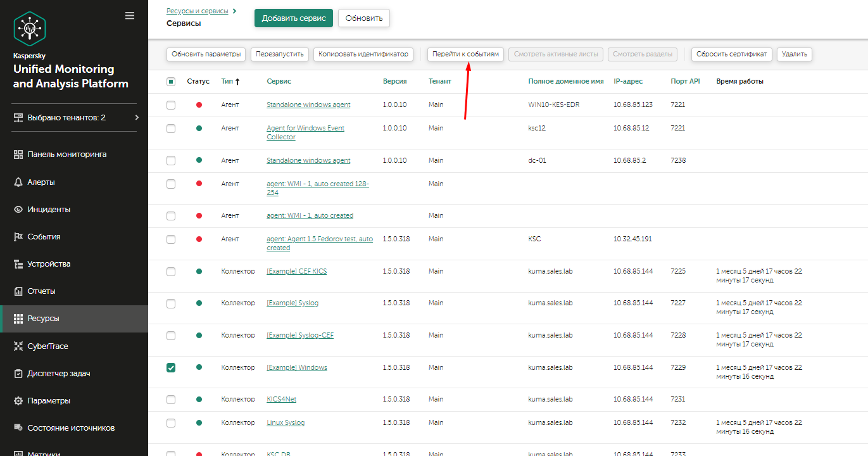Expand the Выбрано тенантов: 2 selector

coord(75,118)
